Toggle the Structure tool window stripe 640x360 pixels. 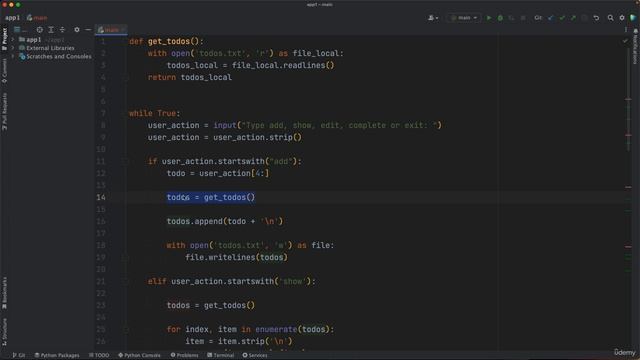pyautogui.click(x=4, y=331)
